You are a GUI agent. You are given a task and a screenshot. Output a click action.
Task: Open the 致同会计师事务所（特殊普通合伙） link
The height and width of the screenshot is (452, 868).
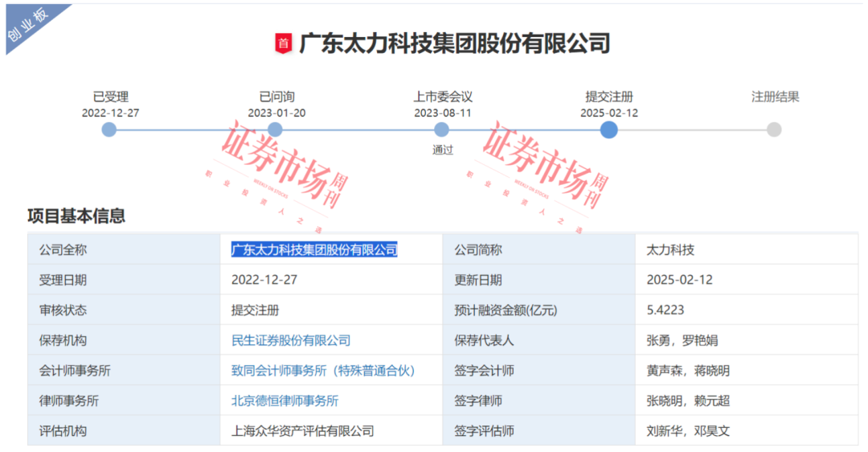[x=323, y=371]
